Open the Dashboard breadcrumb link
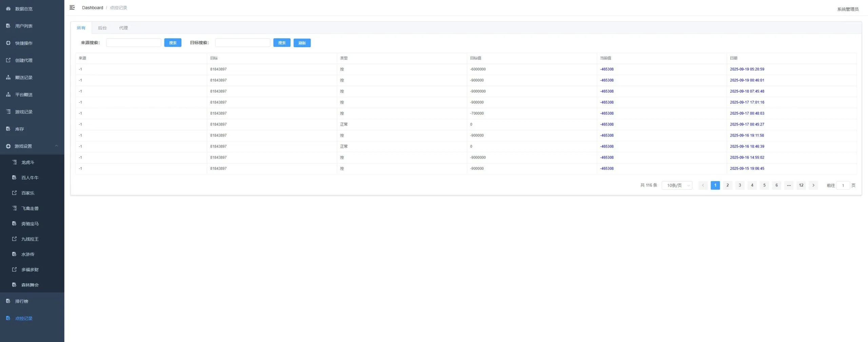Image resolution: width=868 pixels, height=342 pixels. pos(93,8)
